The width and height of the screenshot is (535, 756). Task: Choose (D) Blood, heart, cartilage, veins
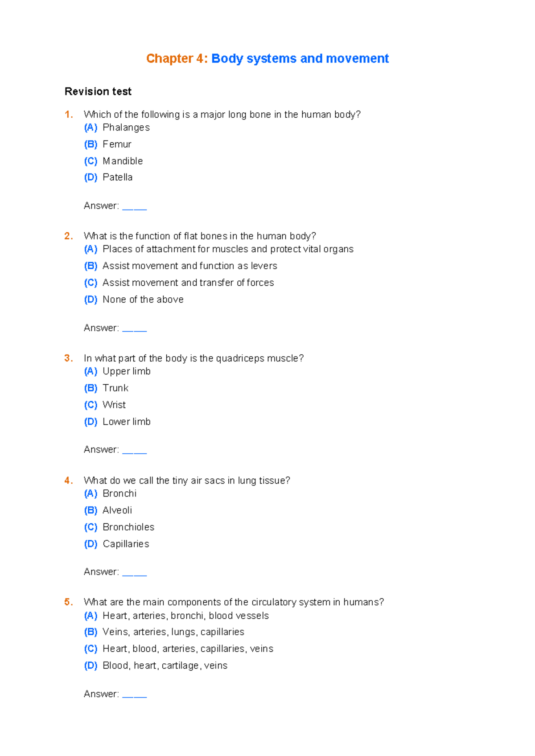[156, 666]
